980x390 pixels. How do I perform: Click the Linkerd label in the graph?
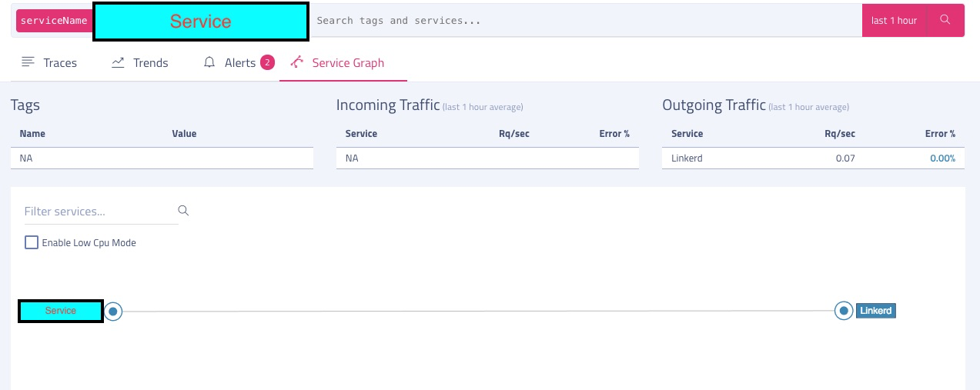[x=876, y=311]
